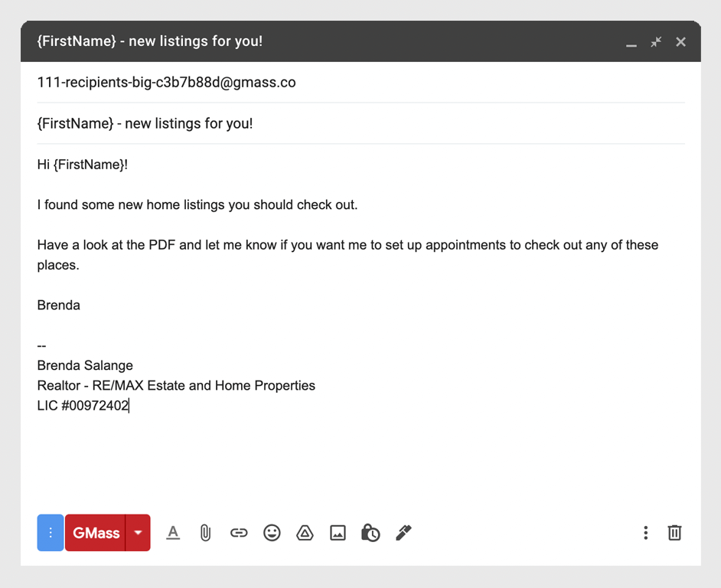Image resolution: width=721 pixels, height=588 pixels.
Task: Close the compose window with the X
Action: pos(681,42)
